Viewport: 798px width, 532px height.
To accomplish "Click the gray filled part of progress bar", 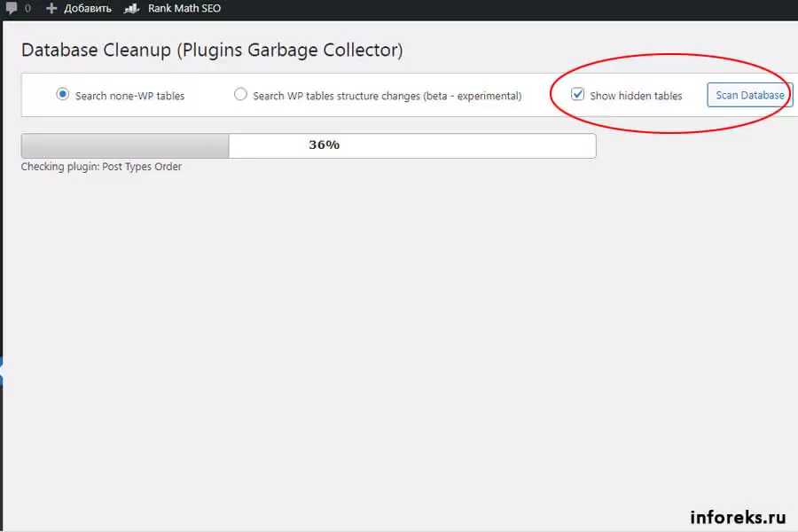I will pyautogui.click(x=124, y=145).
